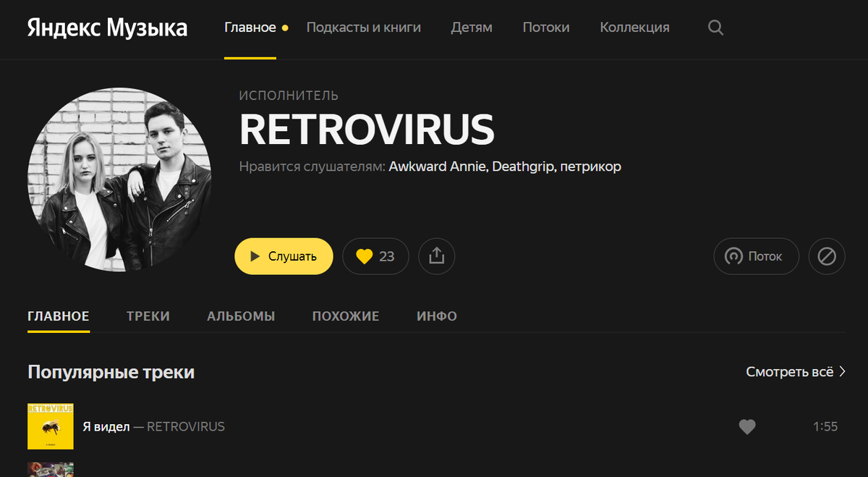Open the Детям section
The height and width of the screenshot is (477, 868).
click(472, 28)
